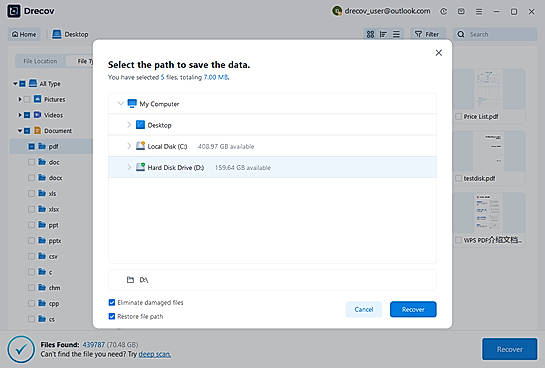Open the user account avatar
The width and height of the screenshot is (545, 368).
337,11
